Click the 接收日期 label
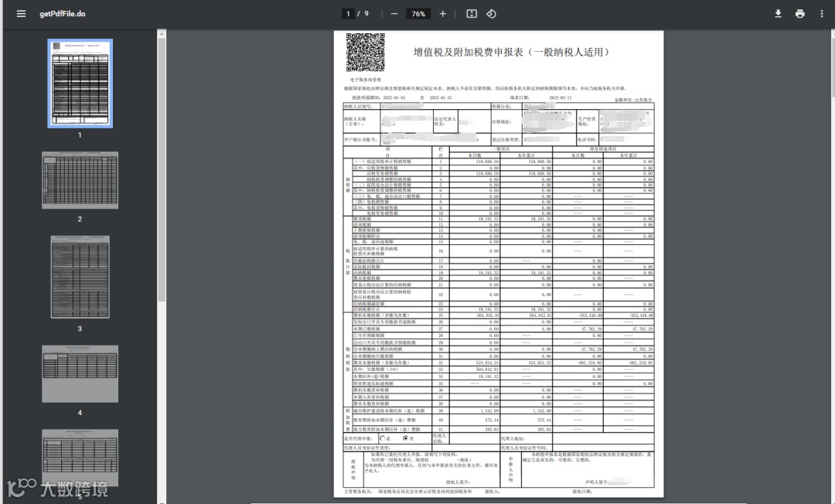835x504 pixels. (x=582, y=492)
